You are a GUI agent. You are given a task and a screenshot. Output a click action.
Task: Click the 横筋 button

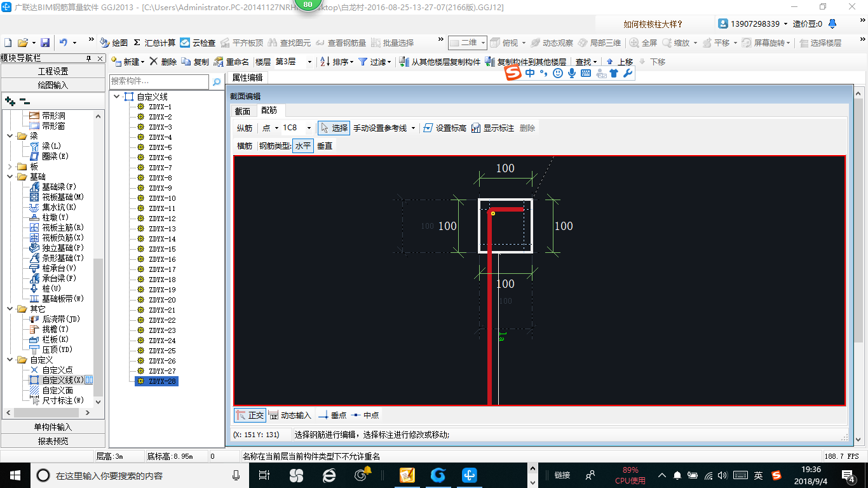click(x=245, y=146)
